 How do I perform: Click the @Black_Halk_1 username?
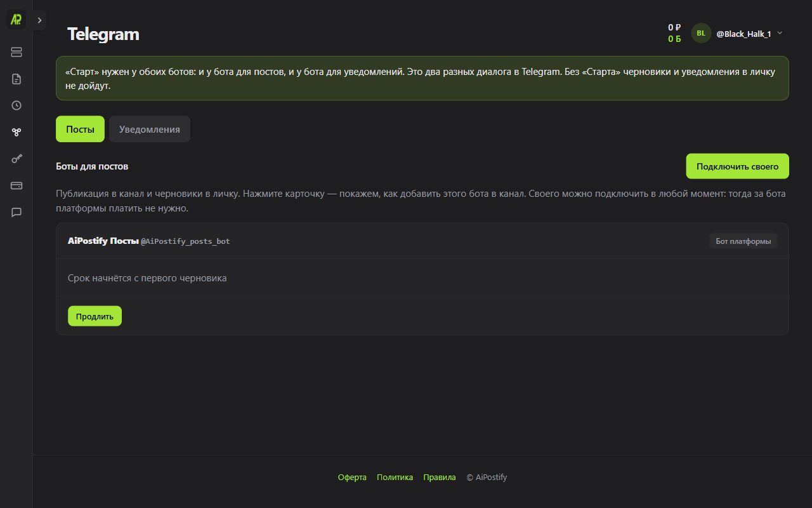pos(743,34)
